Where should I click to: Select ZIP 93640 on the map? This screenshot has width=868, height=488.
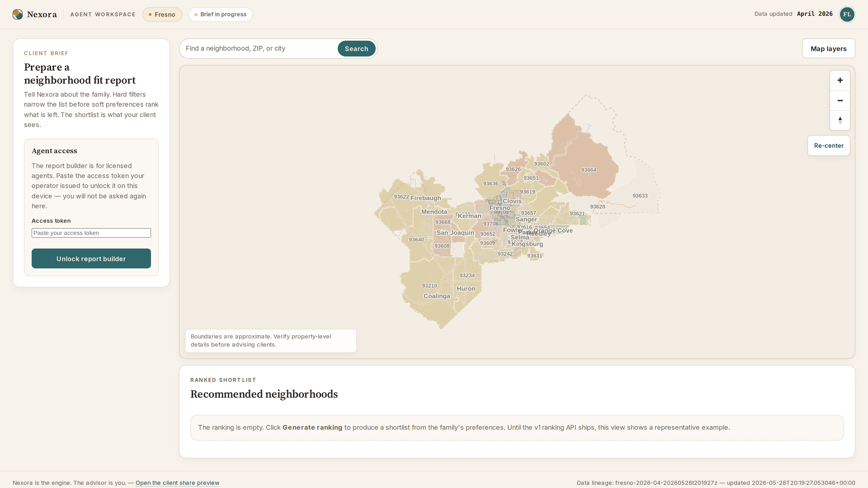pos(416,240)
